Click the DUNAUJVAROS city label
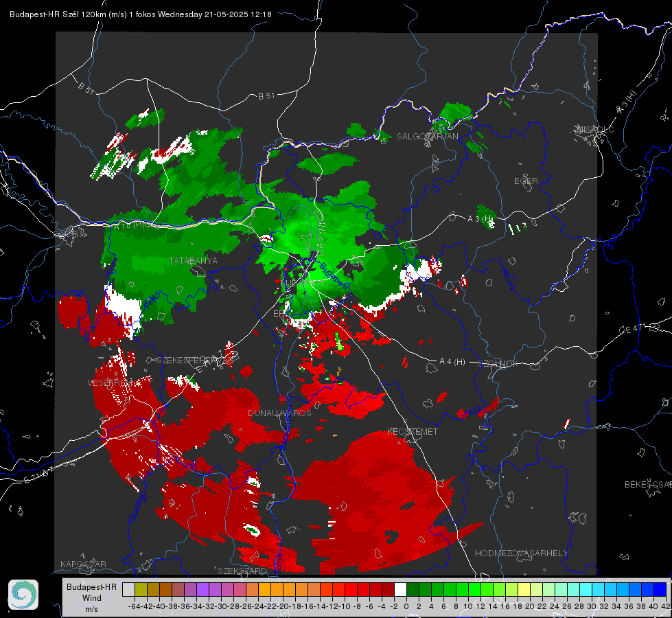Viewport: 672px width, 618px height. coord(279,413)
